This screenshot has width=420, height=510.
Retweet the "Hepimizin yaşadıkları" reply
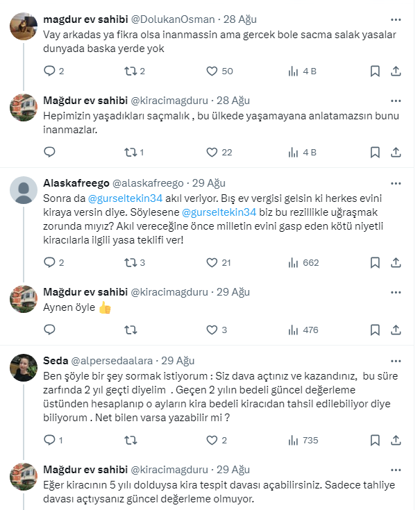coord(129,152)
